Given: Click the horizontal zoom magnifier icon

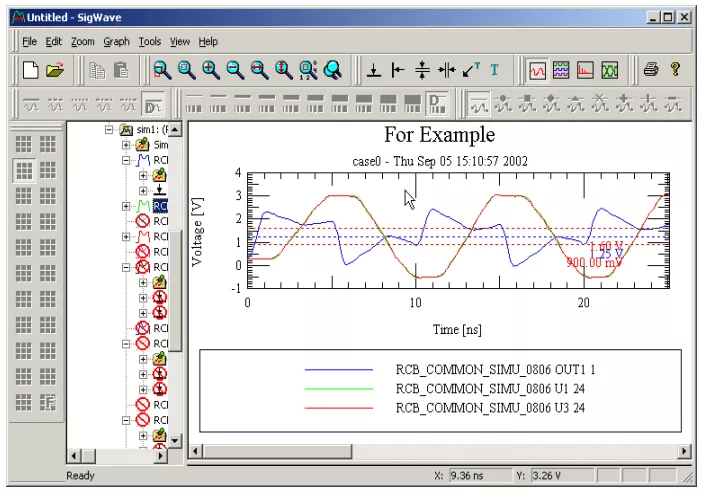Looking at the screenshot, I should [259, 70].
